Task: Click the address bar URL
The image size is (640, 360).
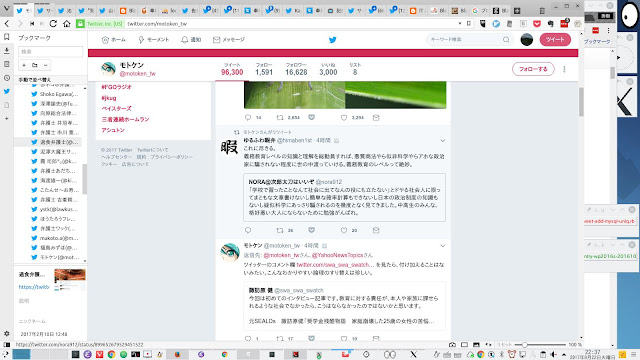Action: click(157, 24)
